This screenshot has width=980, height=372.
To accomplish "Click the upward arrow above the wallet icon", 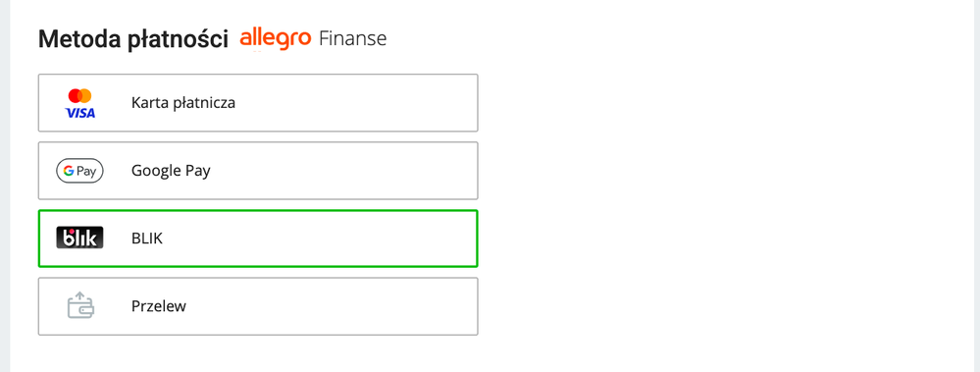I will coord(79,295).
